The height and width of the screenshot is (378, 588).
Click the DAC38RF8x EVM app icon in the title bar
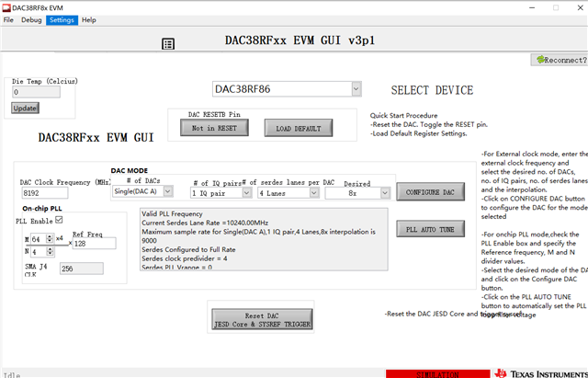coord(6,8)
